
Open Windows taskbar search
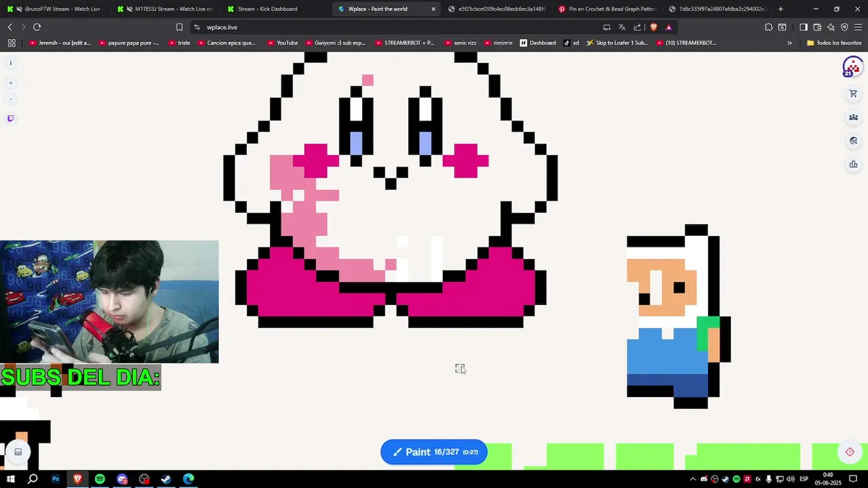(x=33, y=479)
